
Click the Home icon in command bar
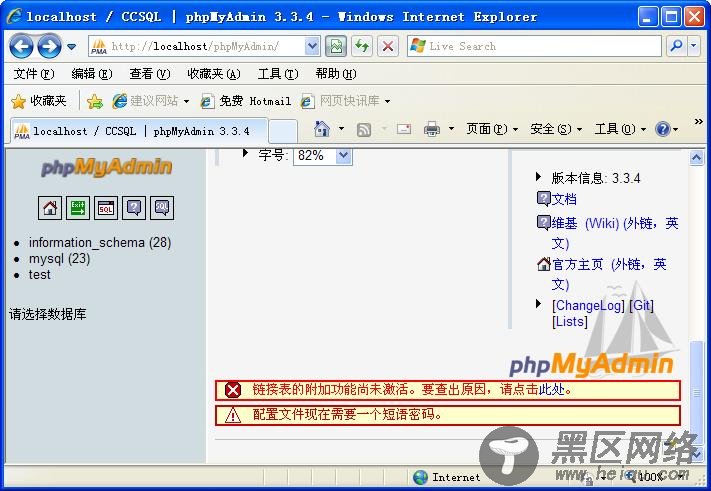coord(321,130)
